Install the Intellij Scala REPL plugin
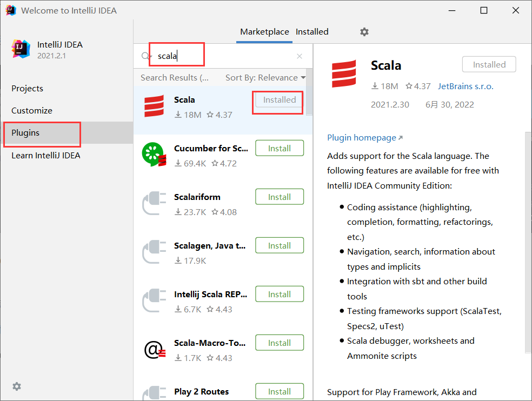 (x=279, y=294)
